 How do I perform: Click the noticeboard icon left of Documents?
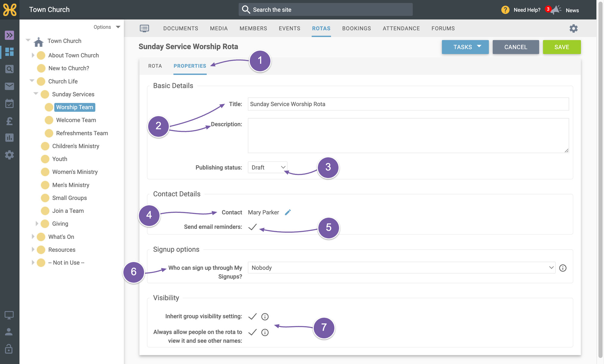[x=144, y=28]
